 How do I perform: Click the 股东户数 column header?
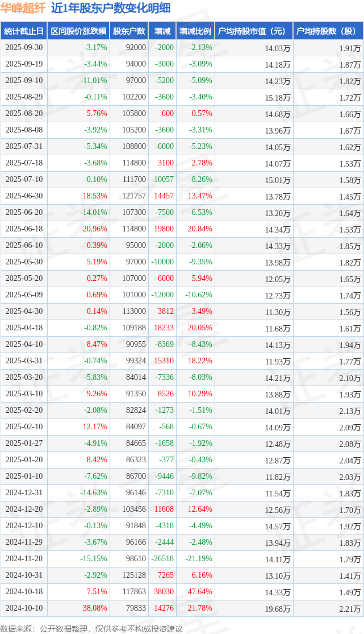click(x=129, y=31)
